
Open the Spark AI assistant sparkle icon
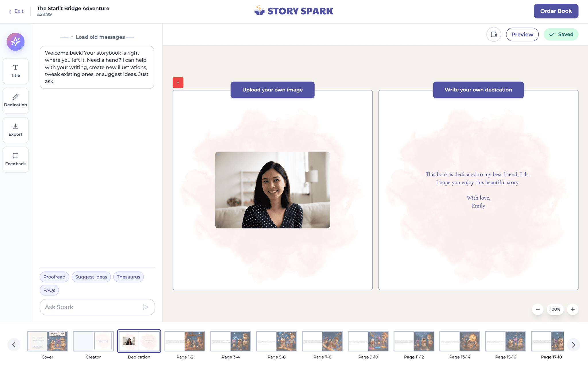click(16, 42)
